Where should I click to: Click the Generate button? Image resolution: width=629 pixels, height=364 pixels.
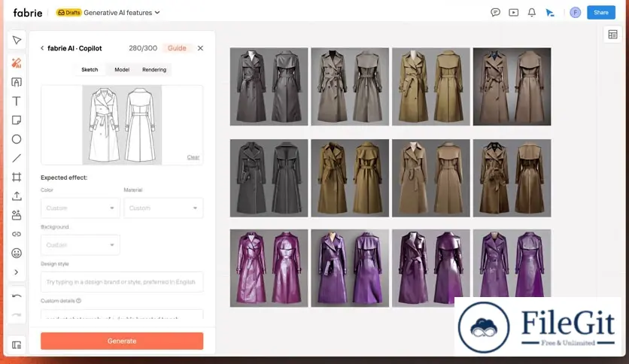122,341
